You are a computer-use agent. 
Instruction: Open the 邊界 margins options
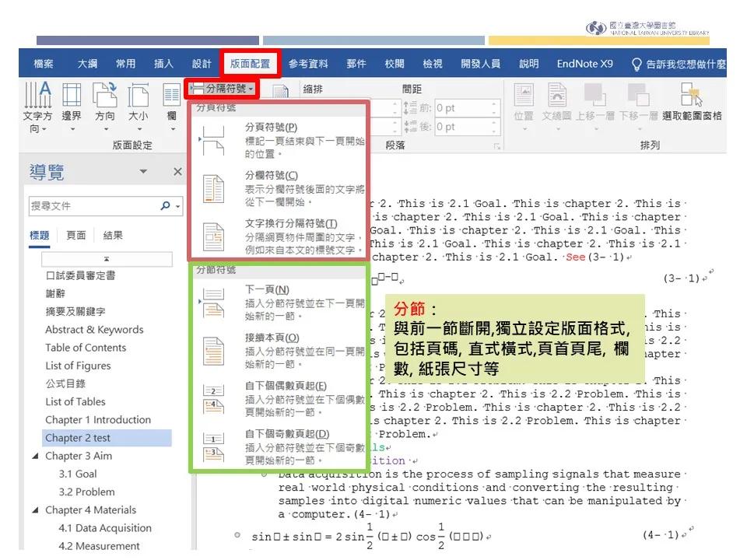coord(71,109)
